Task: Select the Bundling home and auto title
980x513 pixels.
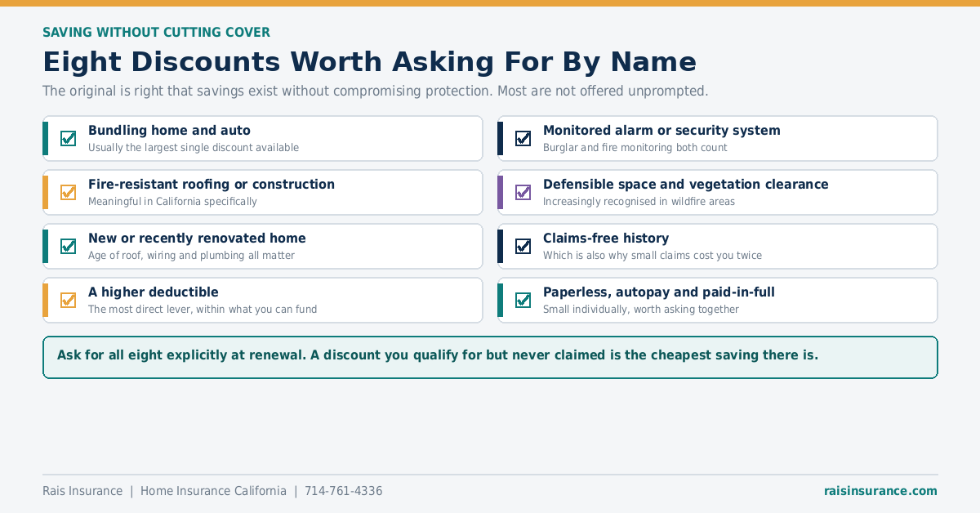Action: click(x=169, y=131)
